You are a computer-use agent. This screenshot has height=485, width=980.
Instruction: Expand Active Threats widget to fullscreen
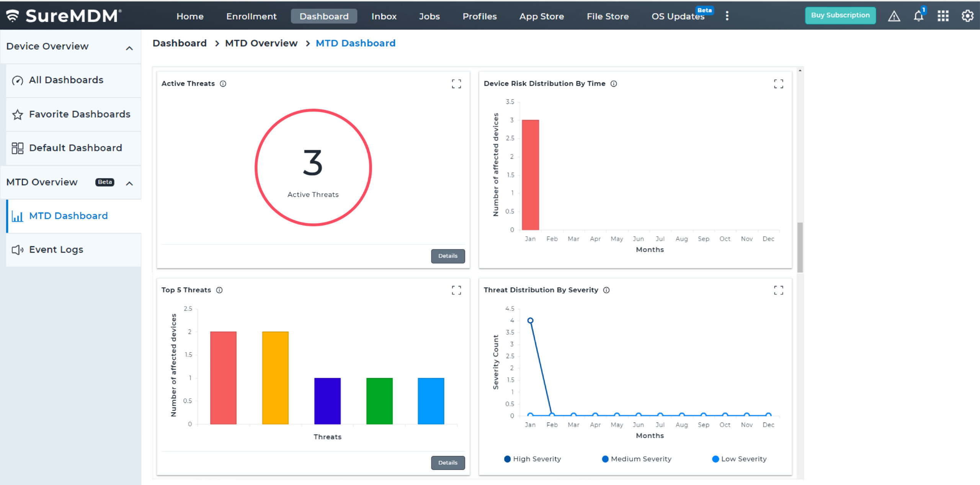point(456,84)
